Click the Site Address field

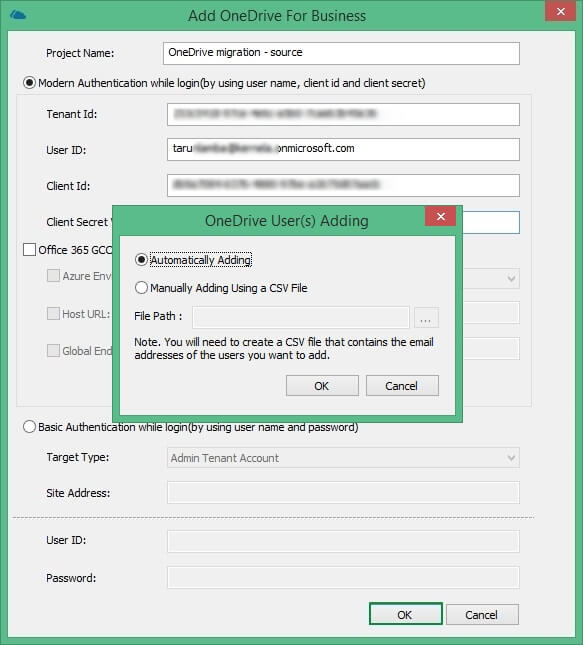pos(343,492)
